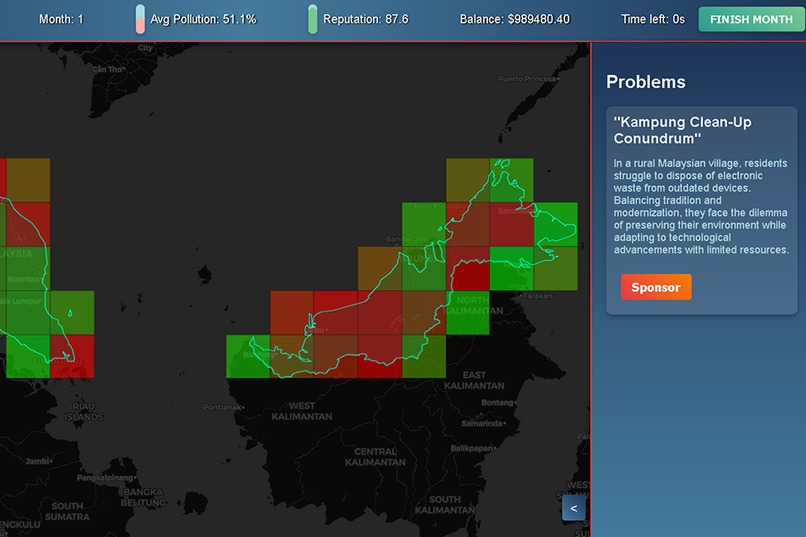Image resolution: width=806 pixels, height=537 pixels.
Task: Click the FINISH MONTH button
Action: pos(751,20)
